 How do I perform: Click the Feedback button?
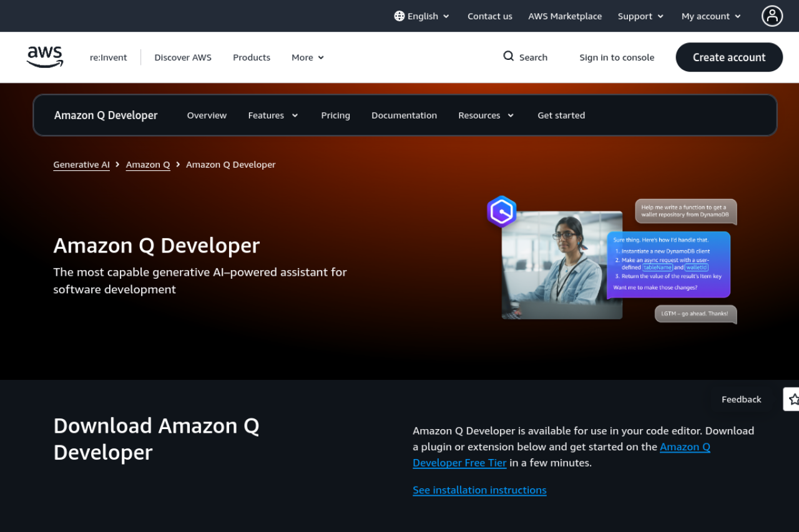(x=741, y=399)
